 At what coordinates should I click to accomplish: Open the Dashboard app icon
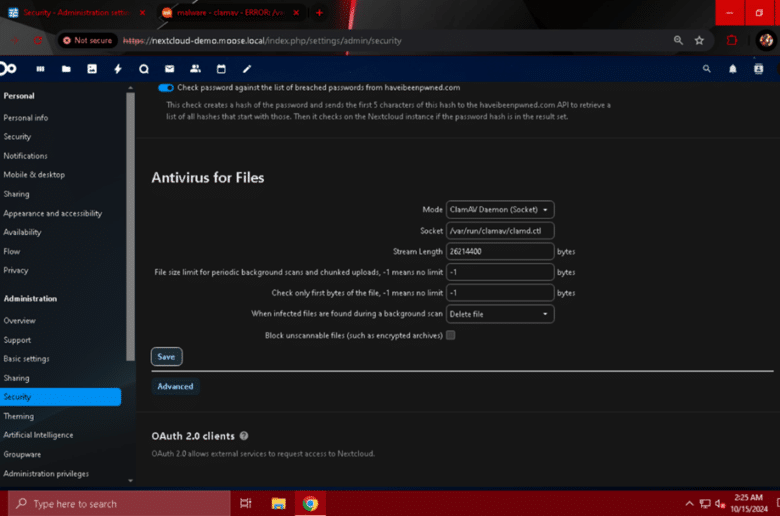pos(40,69)
